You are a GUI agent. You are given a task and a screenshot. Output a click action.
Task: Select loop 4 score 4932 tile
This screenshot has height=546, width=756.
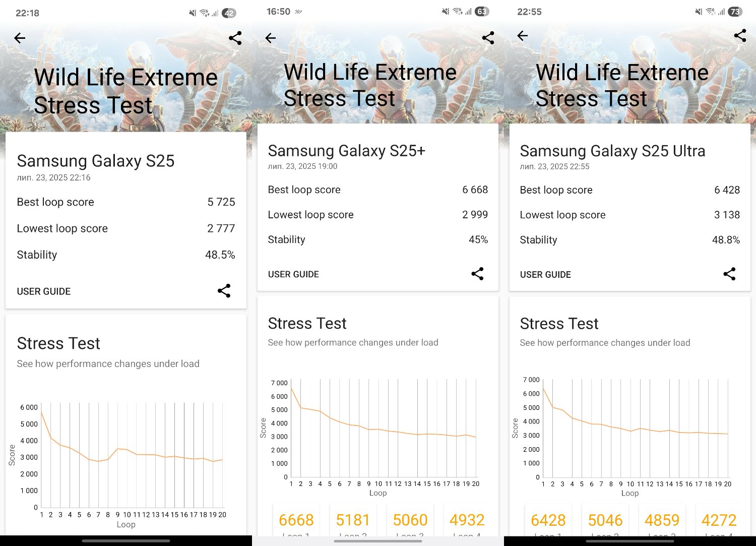[467, 521]
